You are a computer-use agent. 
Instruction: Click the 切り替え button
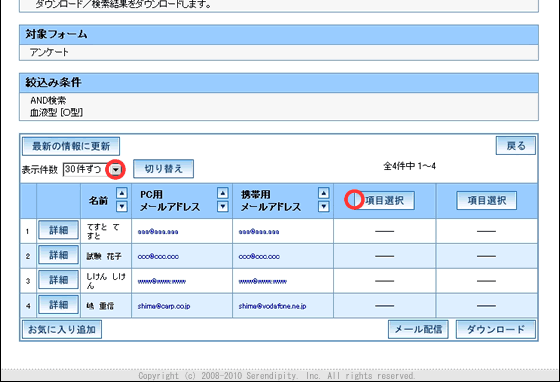pos(164,169)
